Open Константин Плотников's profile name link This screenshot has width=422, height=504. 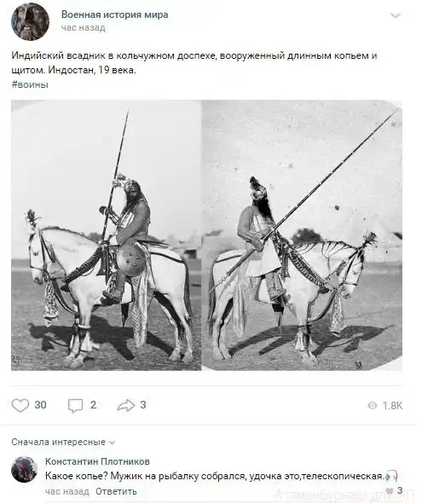[97, 461]
